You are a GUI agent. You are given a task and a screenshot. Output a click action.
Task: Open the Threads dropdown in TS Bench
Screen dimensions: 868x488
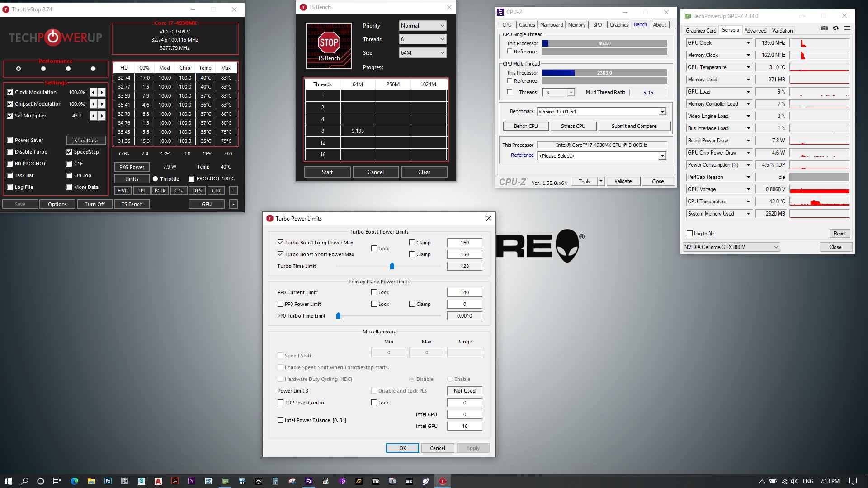coord(423,39)
